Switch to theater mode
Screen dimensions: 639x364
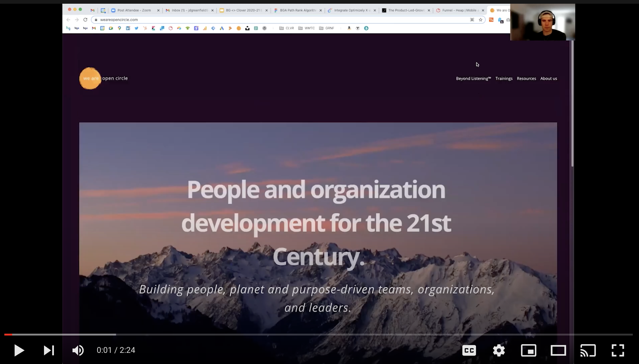pyautogui.click(x=558, y=350)
